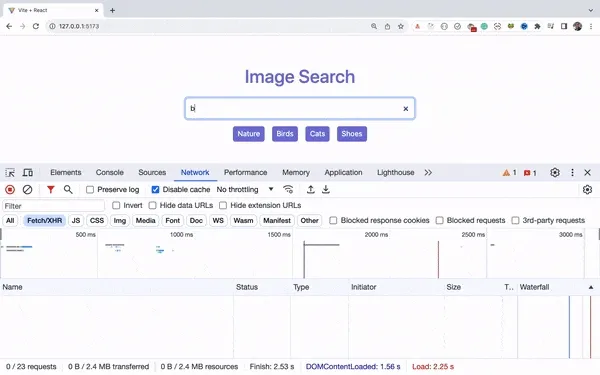Image resolution: width=600 pixels, height=375 pixels.
Task: Click the site info icon in address bar
Action: click(52, 26)
